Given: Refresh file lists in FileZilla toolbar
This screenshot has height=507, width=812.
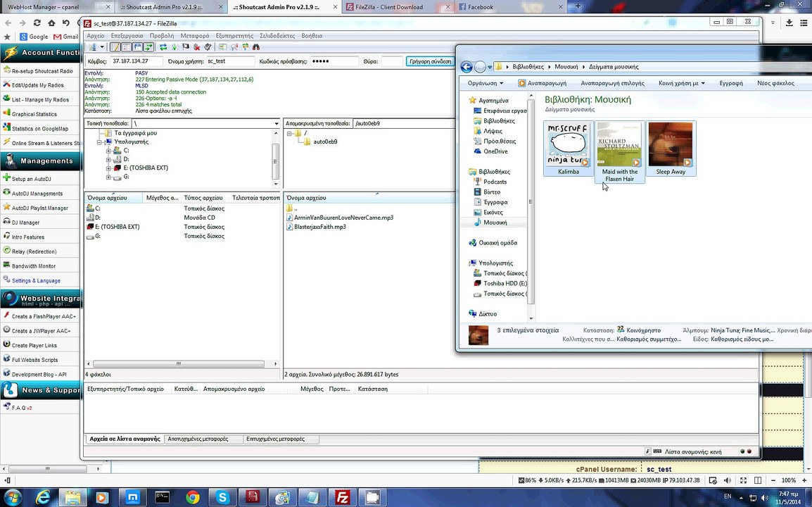Looking at the screenshot, I should pos(163,47).
